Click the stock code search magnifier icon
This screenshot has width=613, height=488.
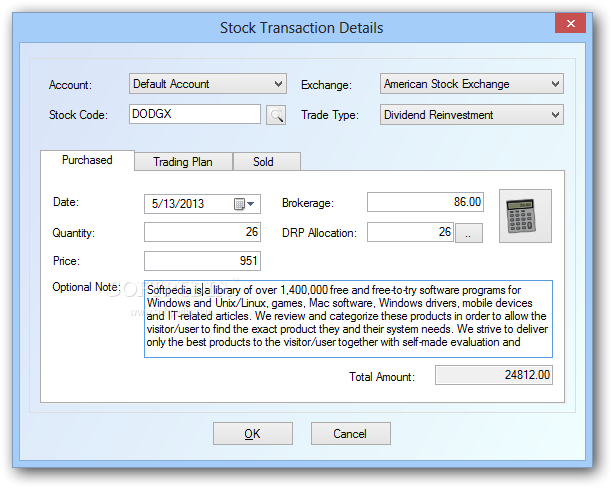click(x=276, y=115)
